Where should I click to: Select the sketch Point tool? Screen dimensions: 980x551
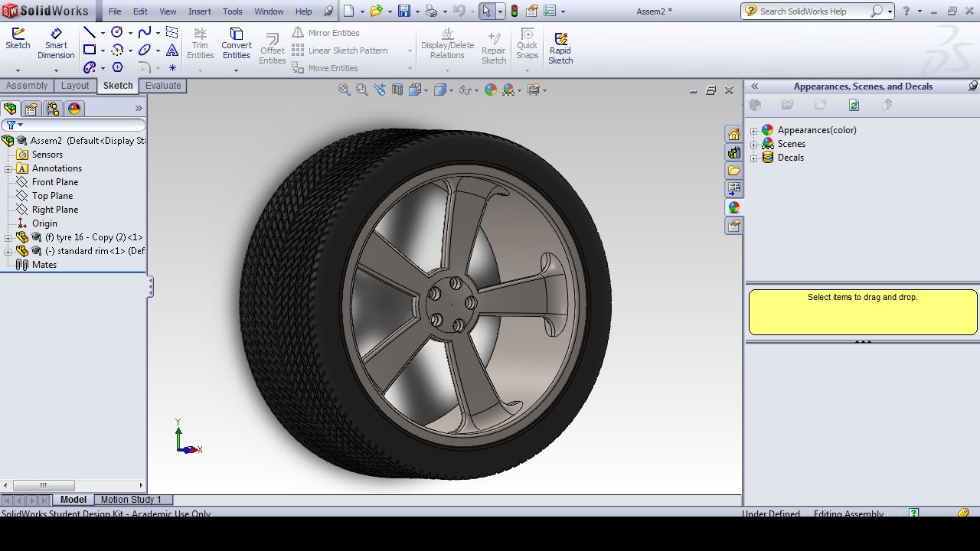click(x=172, y=67)
